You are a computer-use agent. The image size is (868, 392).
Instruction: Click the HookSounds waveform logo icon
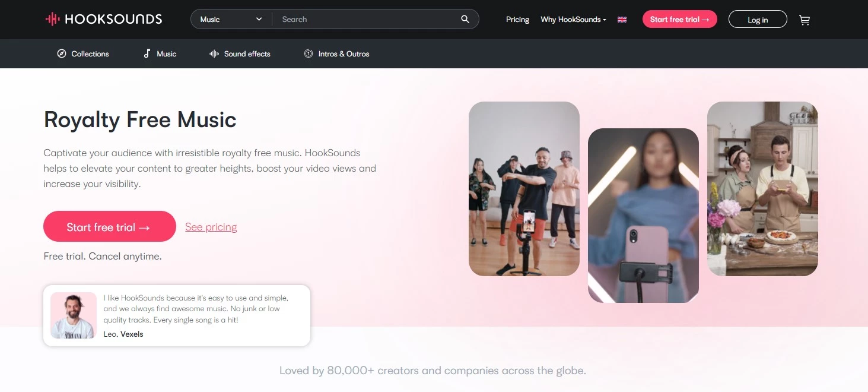click(x=52, y=20)
